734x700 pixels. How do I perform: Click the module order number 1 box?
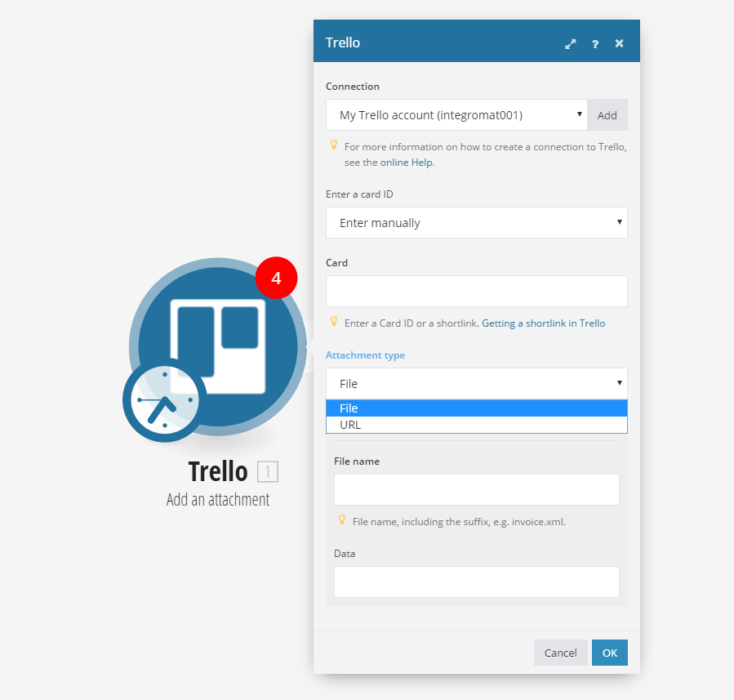pos(268,471)
